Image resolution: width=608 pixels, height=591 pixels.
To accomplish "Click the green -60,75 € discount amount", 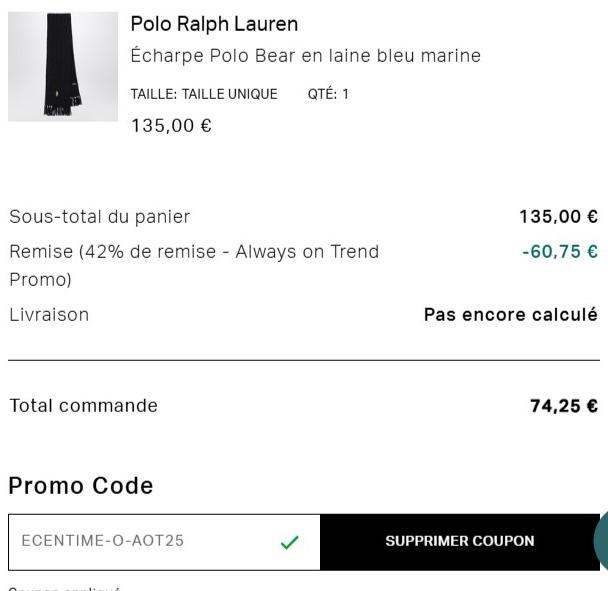I will click(x=559, y=252).
